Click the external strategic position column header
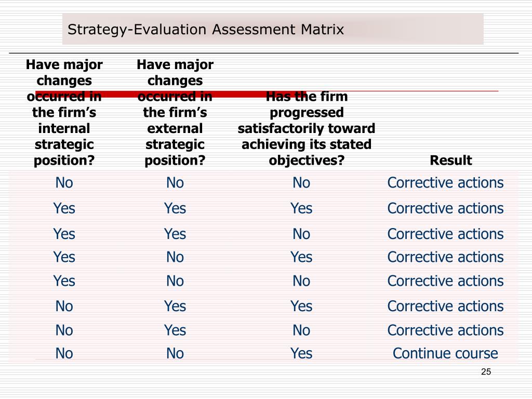 pyautogui.click(x=175, y=112)
